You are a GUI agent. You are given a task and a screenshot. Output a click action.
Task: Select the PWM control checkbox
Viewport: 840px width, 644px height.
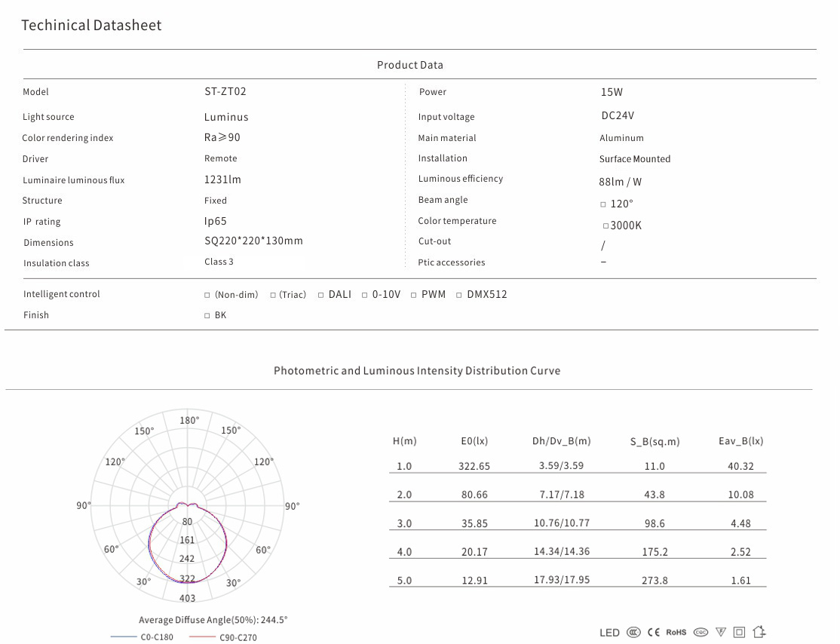point(414,295)
